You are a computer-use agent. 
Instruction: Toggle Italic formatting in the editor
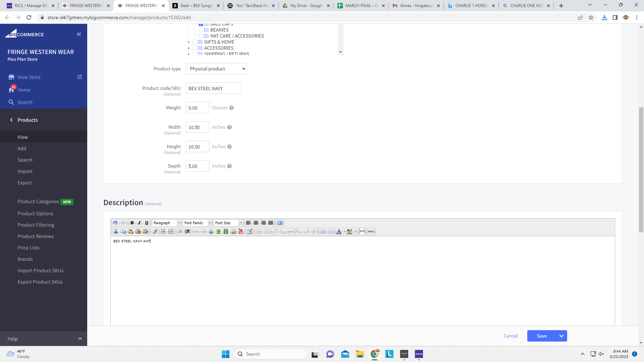pyautogui.click(x=139, y=223)
